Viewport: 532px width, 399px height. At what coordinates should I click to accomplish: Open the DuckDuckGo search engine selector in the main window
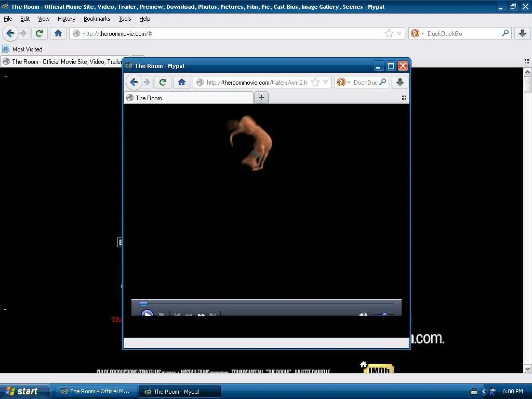pyautogui.click(x=417, y=33)
